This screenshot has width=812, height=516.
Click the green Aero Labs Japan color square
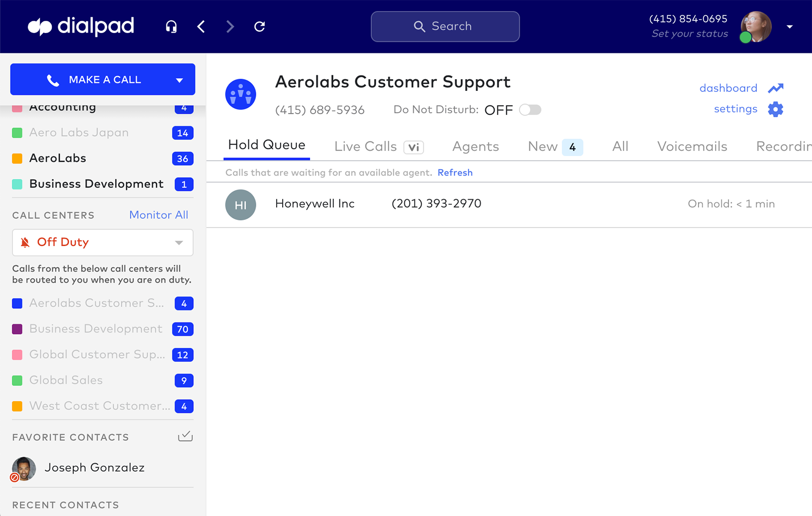17,133
